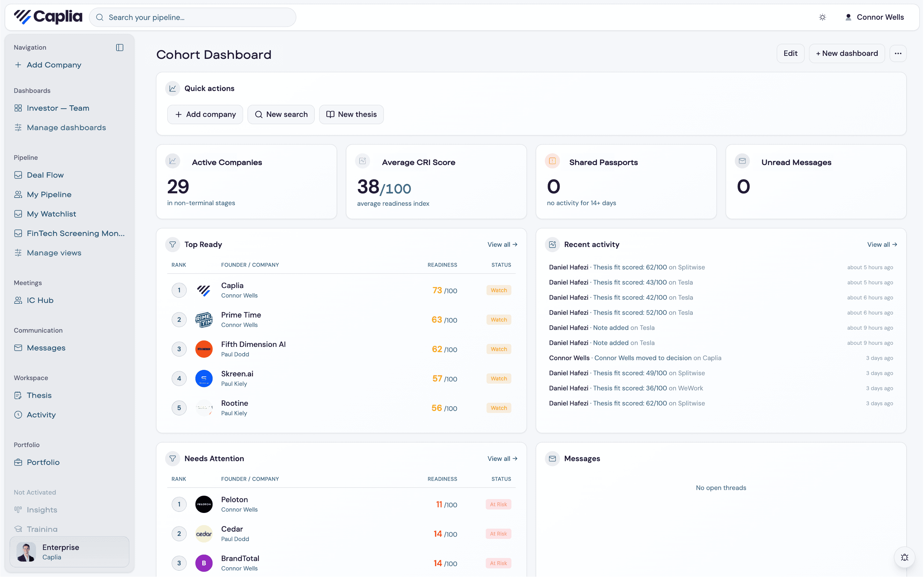The image size is (924, 577).
Task: Click the Cedar company logo
Action: (204, 534)
